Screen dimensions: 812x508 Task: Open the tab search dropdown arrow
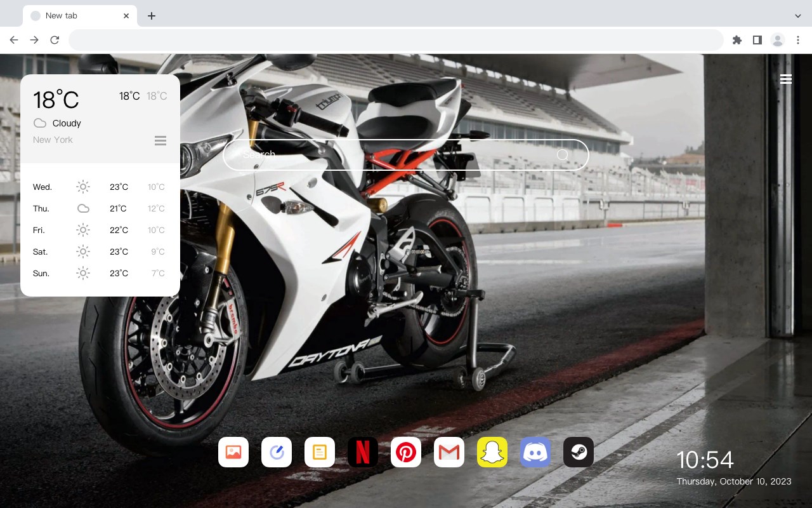point(798,16)
